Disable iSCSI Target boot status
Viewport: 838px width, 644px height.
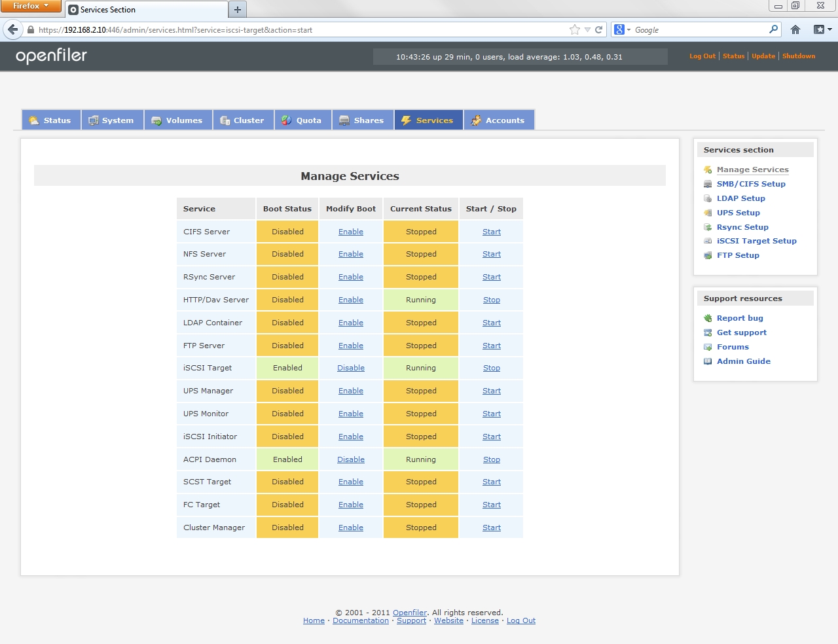coord(350,368)
